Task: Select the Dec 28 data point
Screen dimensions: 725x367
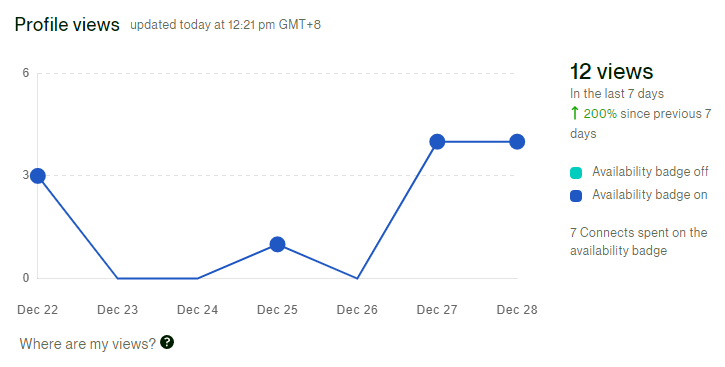Action: click(517, 141)
